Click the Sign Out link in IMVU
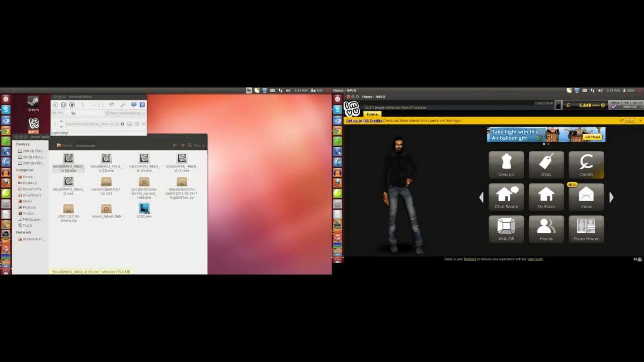The image size is (644, 362). point(637,103)
